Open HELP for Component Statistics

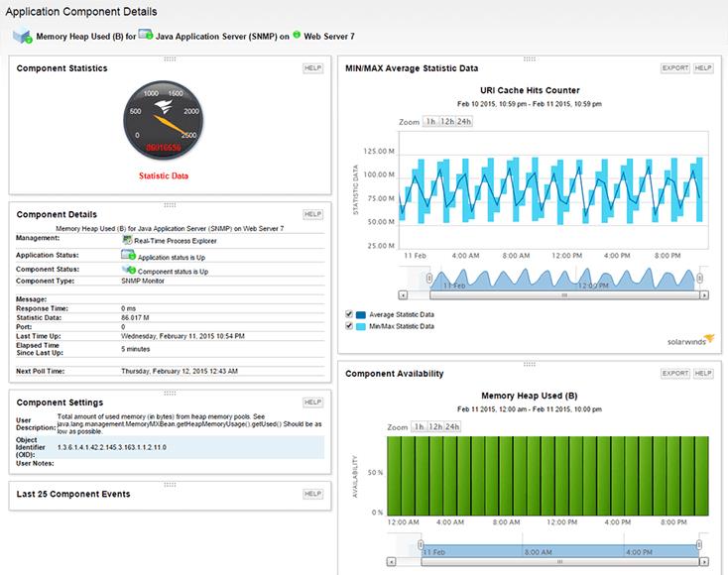(313, 68)
